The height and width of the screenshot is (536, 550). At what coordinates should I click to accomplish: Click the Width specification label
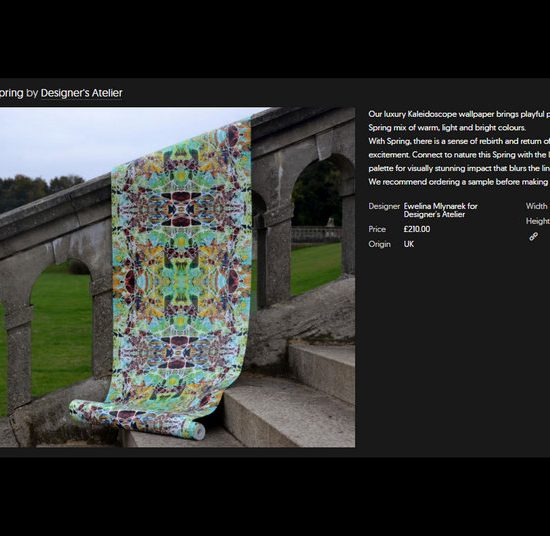click(x=536, y=206)
